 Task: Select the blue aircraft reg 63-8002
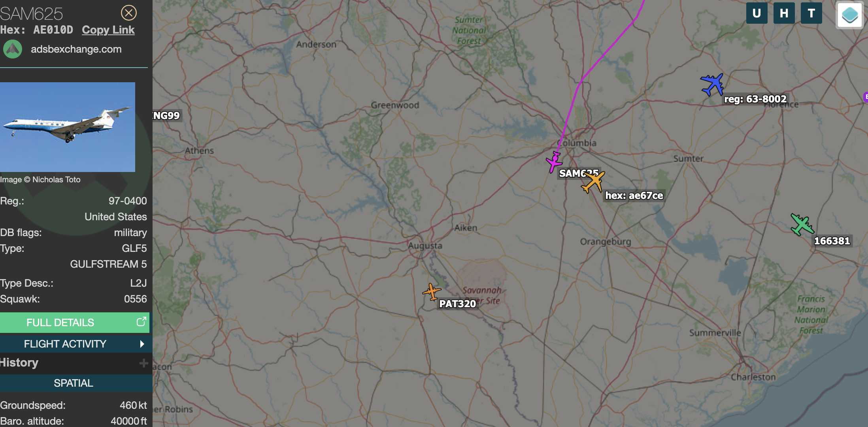[713, 84]
